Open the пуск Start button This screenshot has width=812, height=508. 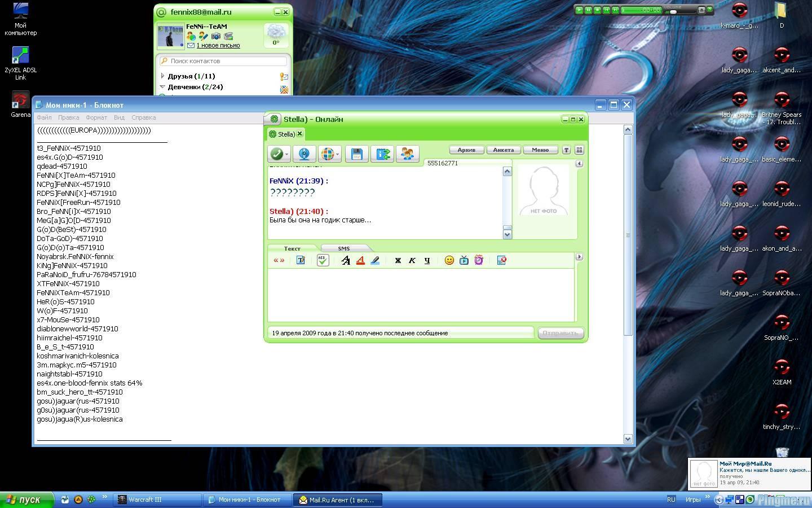tap(27, 500)
